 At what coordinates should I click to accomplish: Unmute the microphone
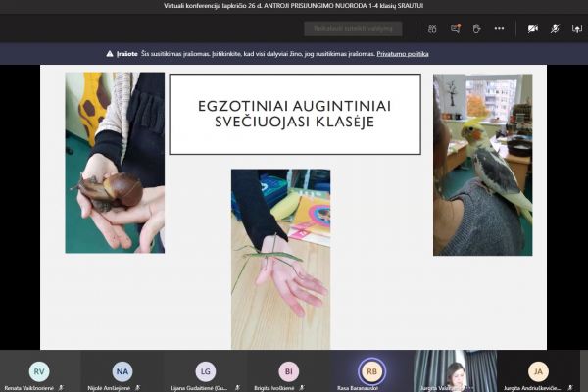(x=555, y=28)
